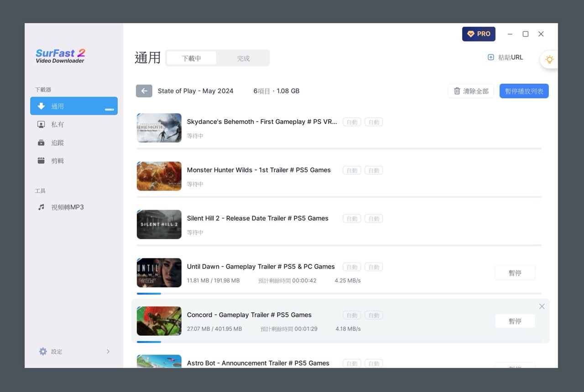Click the 設定 gear icon
Viewport: 584px width, 392px height.
pyautogui.click(x=43, y=351)
